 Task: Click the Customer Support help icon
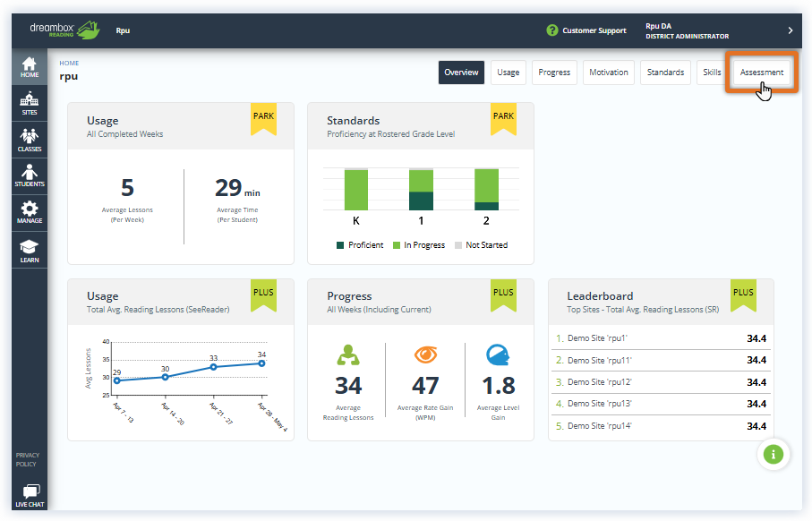point(555,30)
